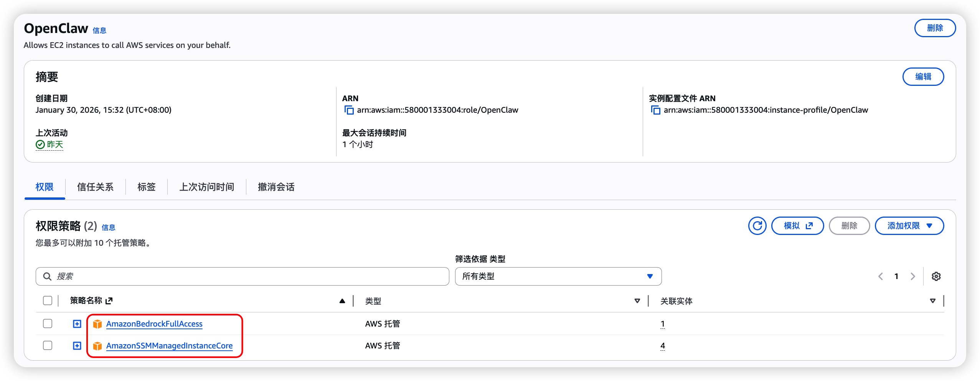Focus the policy 搜索 field
Screen dimensions: 980x381
(x=243, y=276)
